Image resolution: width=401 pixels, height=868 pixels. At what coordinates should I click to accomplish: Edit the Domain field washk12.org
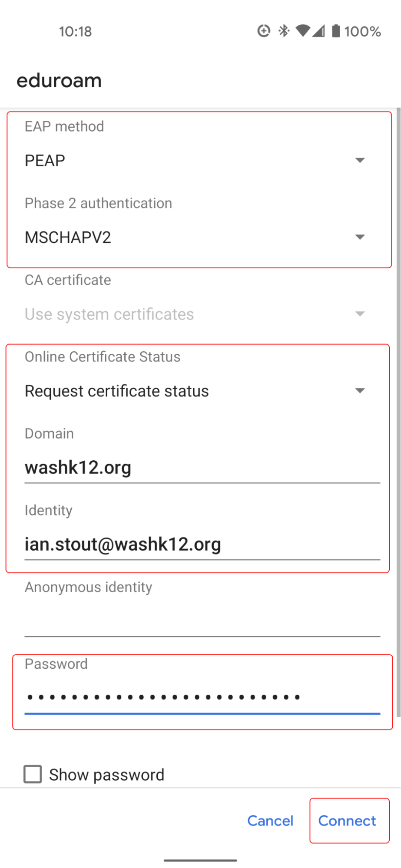pyautogui.click(x=202, y=468)
